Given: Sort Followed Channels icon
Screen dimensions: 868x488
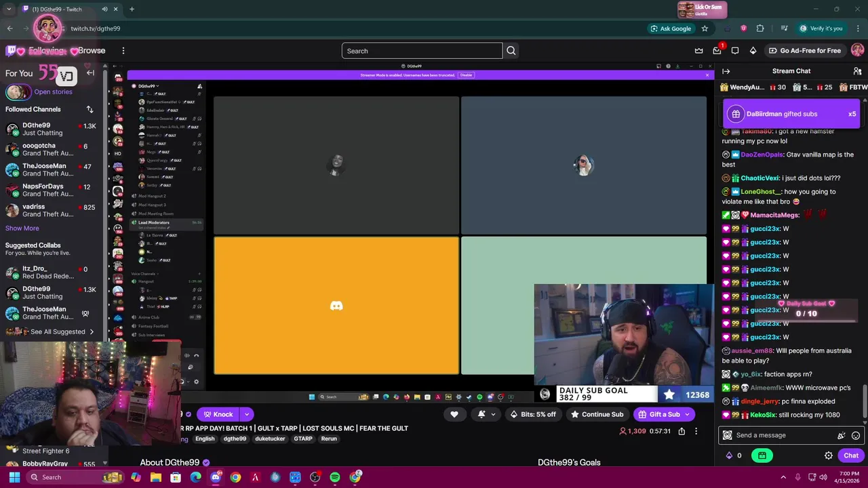Looking at the screenshot, I should (90, 109).
